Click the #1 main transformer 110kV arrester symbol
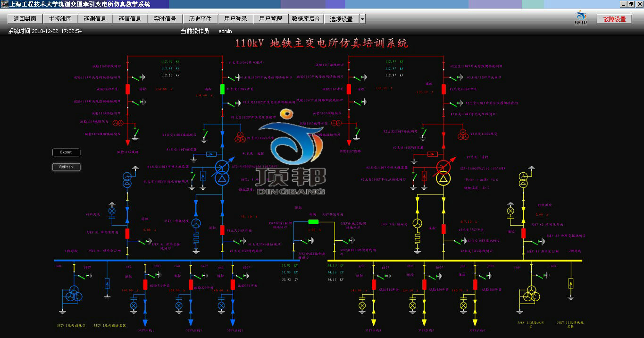Screen dimensions: 644x338 coord(211,154)
